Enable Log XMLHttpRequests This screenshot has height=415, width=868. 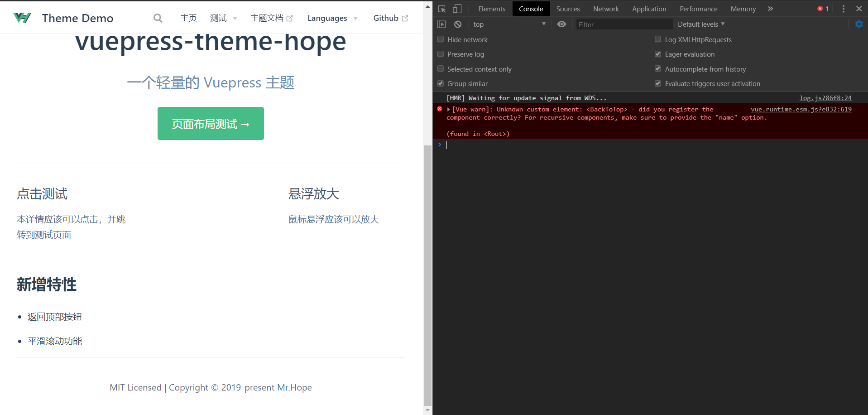point(657,39)
